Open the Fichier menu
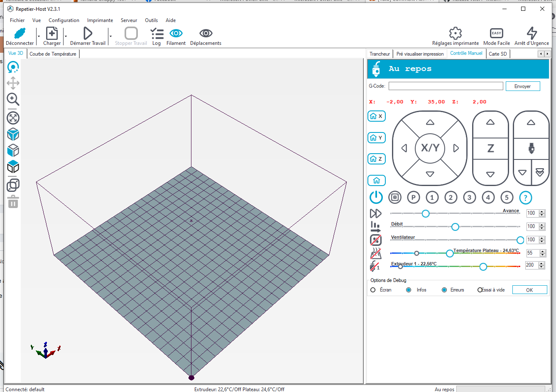This screenshot has width=556, height=392. tap(17, 20)
